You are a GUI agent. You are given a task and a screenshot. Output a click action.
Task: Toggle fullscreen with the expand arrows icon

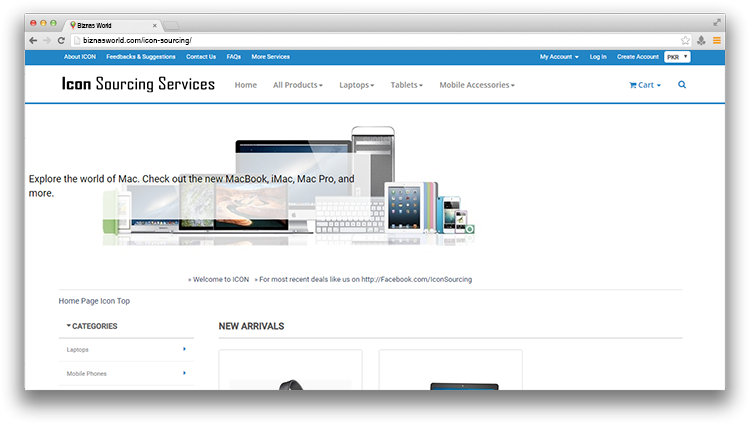click(717, 22)
